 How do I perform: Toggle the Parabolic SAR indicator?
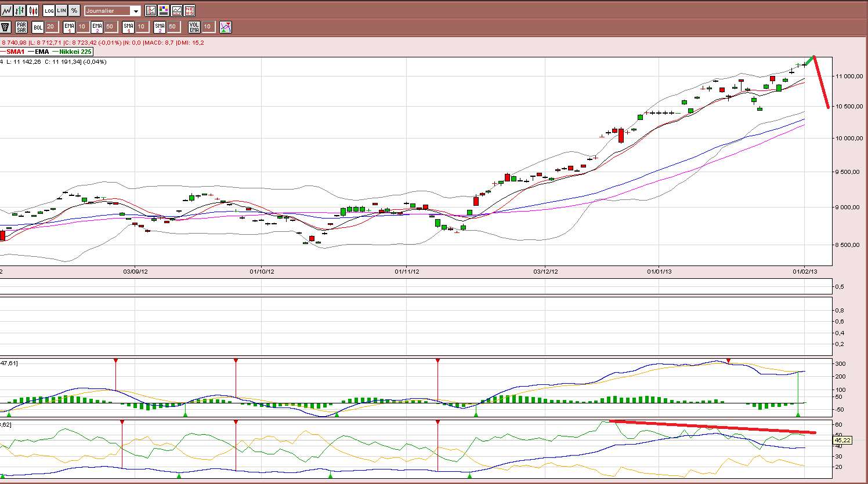tap(21, 27)
